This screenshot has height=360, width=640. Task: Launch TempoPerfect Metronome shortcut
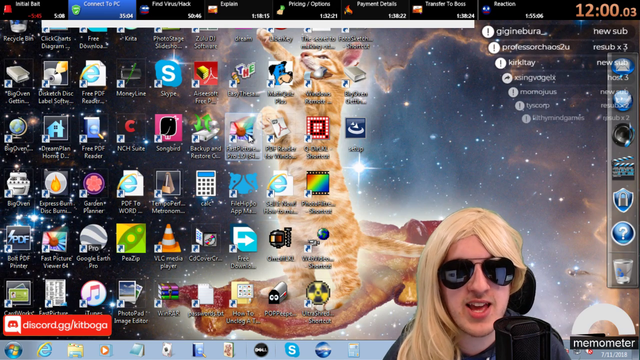click(168, 192)
